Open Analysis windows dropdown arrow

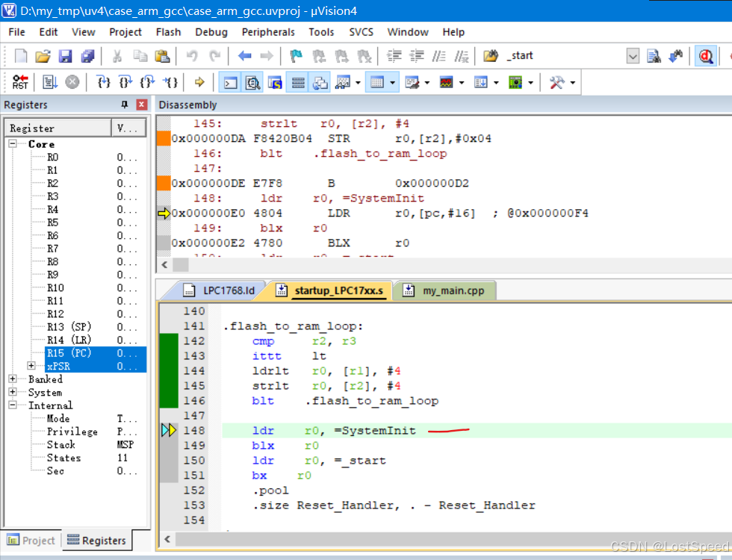(x=462, y=83)
